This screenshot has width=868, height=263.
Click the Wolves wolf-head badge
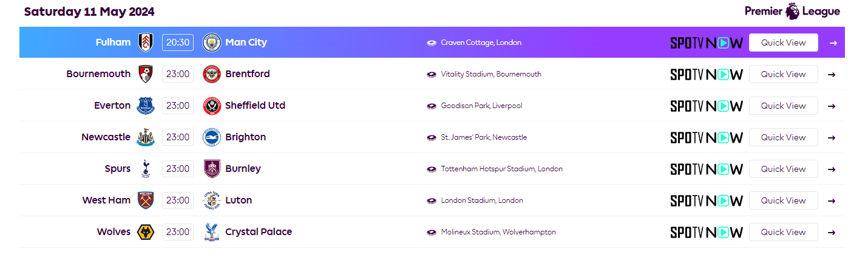(x=145, y=232)
